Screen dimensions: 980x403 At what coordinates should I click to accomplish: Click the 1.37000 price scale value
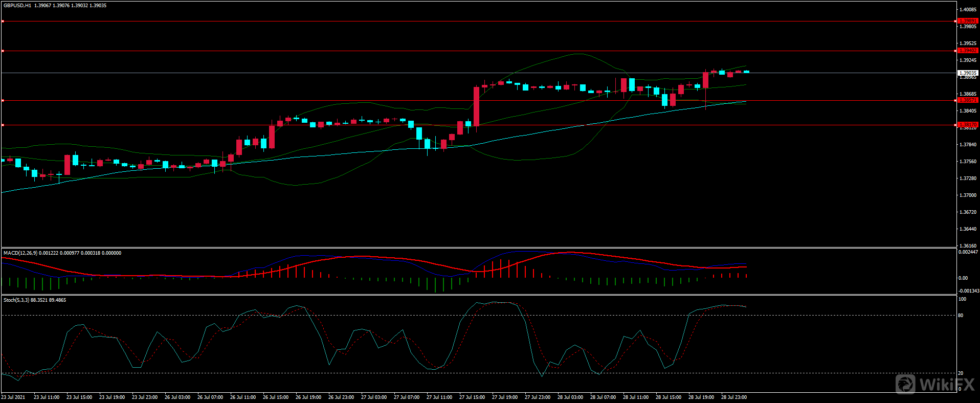[x=968, y=195]
